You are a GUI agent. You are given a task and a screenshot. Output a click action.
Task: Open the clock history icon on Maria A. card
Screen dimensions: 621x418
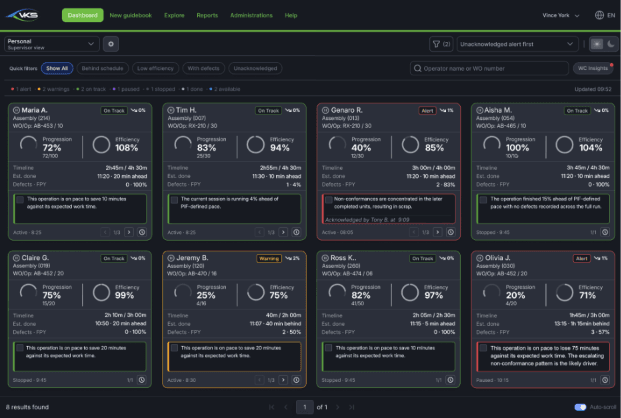pyautogui.click(x=142, y=232)
